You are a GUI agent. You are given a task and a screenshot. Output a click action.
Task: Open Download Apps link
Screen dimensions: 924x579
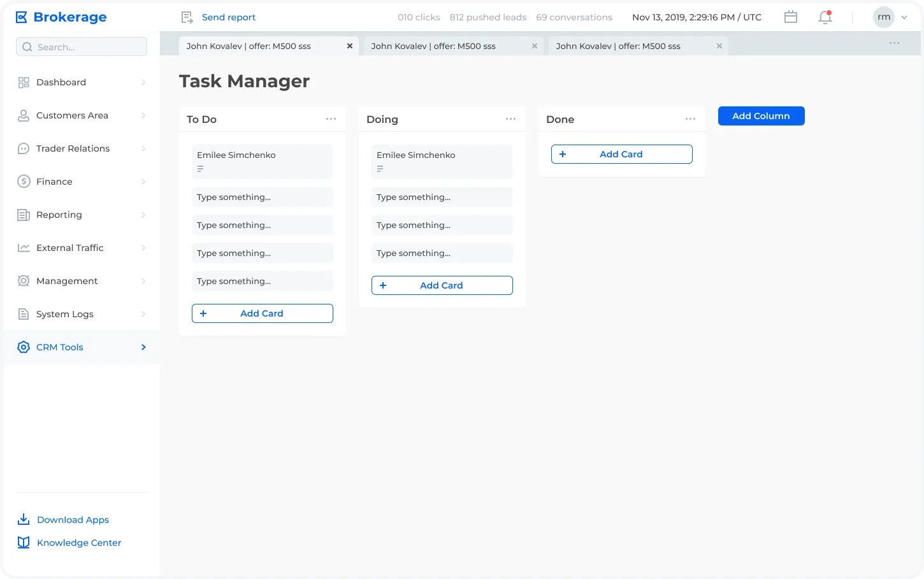(x=73, y=520)
